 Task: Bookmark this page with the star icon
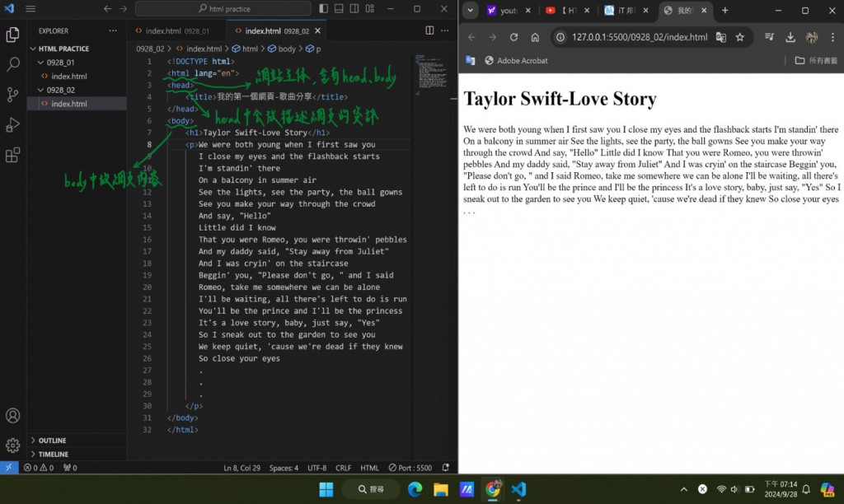pyautogui.click(x=740, y=36)
